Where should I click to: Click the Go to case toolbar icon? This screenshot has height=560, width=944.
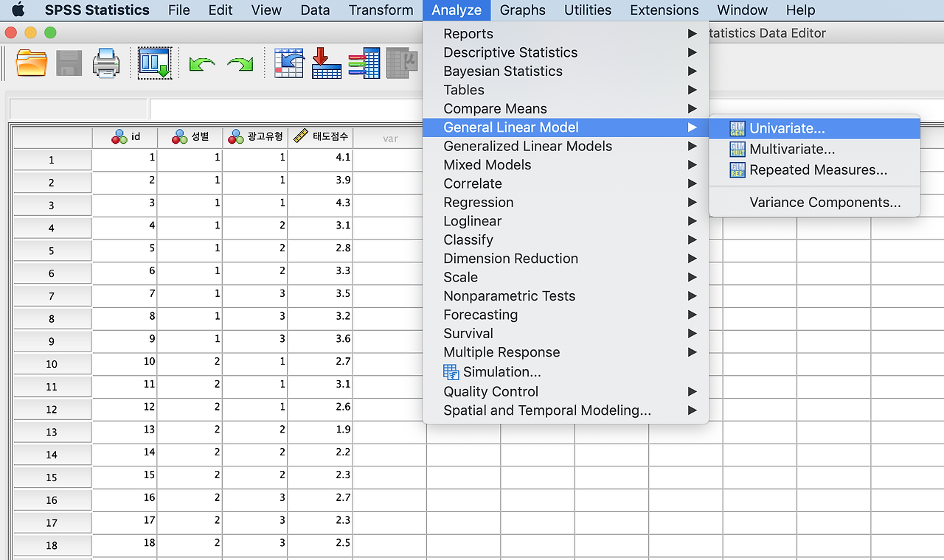point(289,63)
